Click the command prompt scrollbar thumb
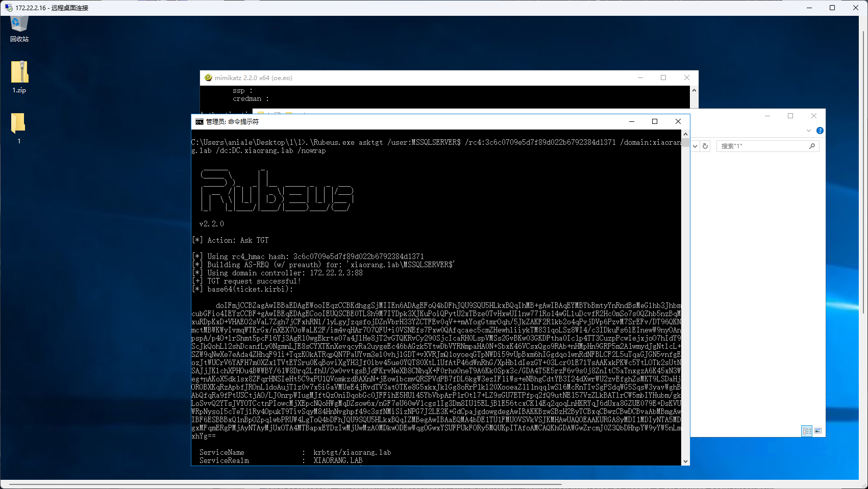The height and width of the screenshot is (489, 868). [x=685, y=142]
